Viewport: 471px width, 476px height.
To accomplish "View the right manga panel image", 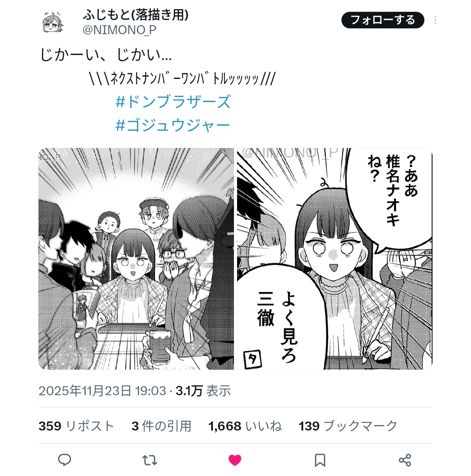I will click(335, 259).
